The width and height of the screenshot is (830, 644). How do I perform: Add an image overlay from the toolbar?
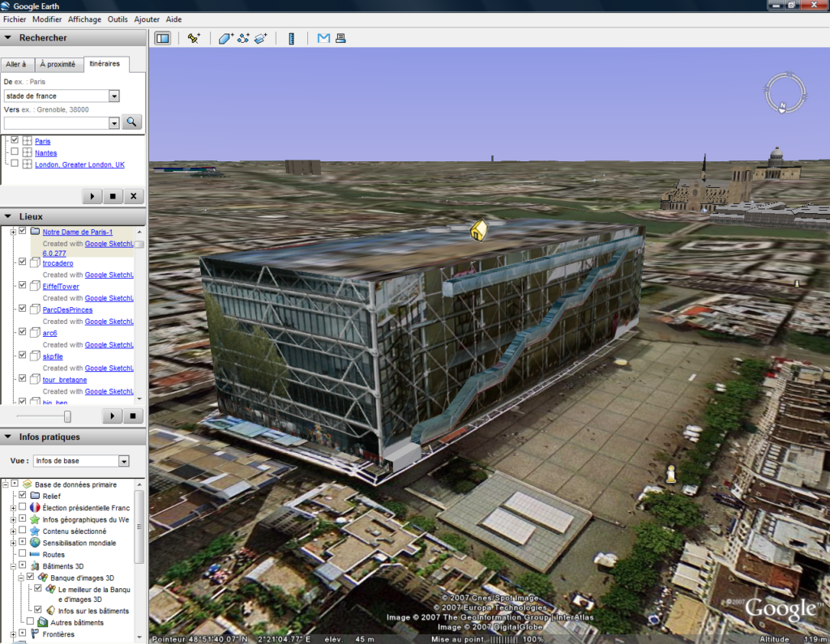261,38
